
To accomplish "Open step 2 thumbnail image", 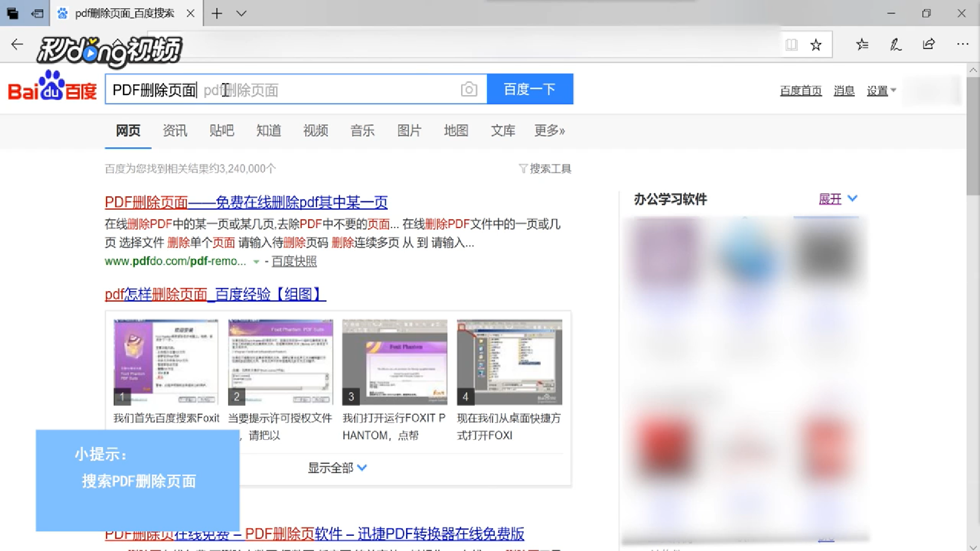I will 280,362.
